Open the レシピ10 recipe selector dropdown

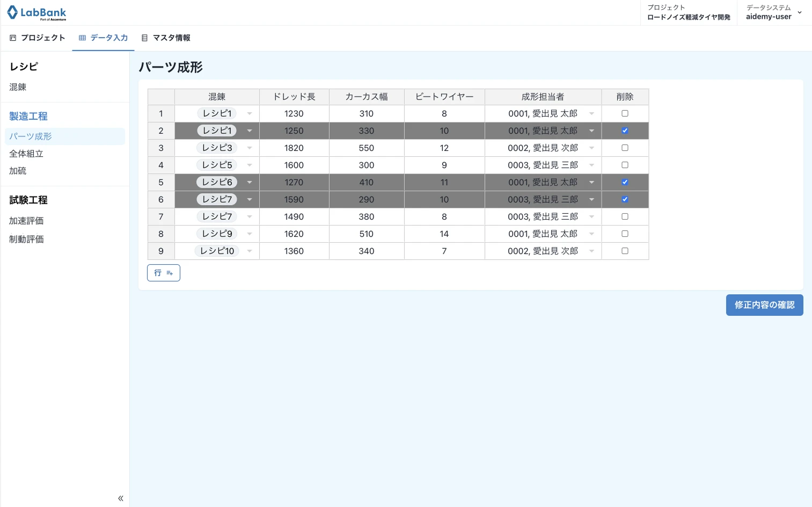click(x=249, y=251)
